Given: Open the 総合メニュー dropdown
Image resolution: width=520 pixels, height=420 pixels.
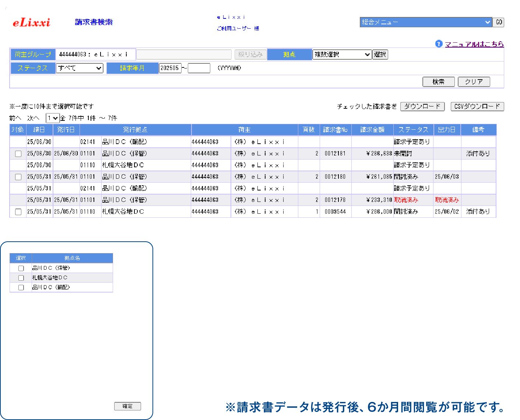Looking at the screenshot, I should click(426, 22).
